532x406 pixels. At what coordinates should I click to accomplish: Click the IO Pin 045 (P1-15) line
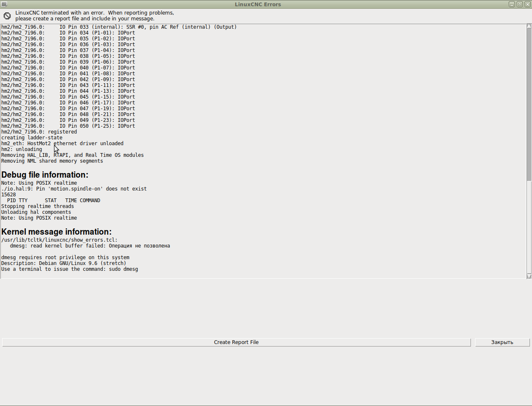coord(68,97)
